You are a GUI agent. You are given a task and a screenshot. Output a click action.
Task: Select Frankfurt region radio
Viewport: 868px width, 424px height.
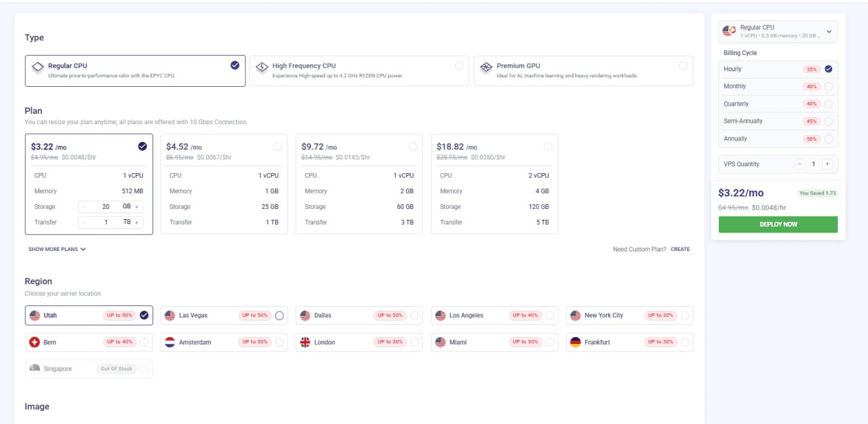click(x=685, y=342)
